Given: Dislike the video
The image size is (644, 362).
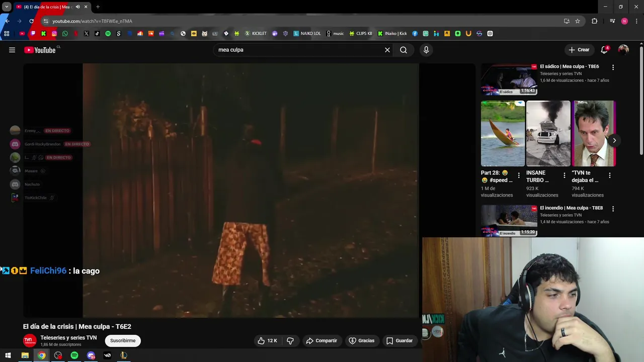Looking at the screenshot, I should tap(290, 340).
